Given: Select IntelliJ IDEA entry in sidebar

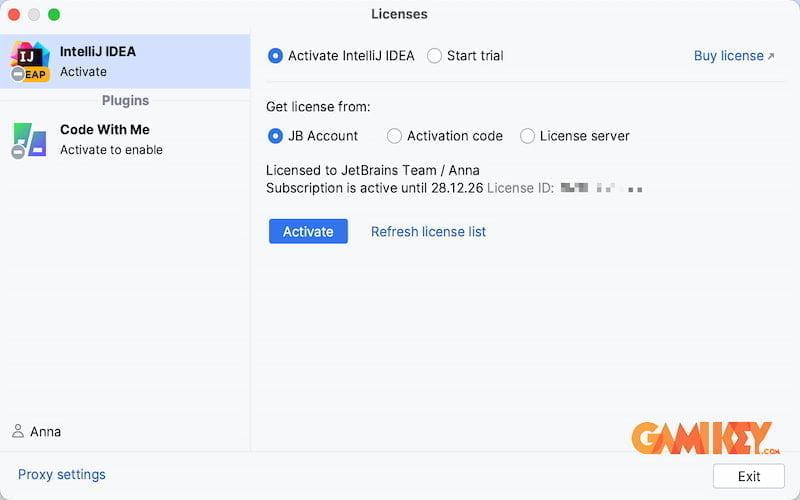Looking at the screenshot, I should point(125,62).
